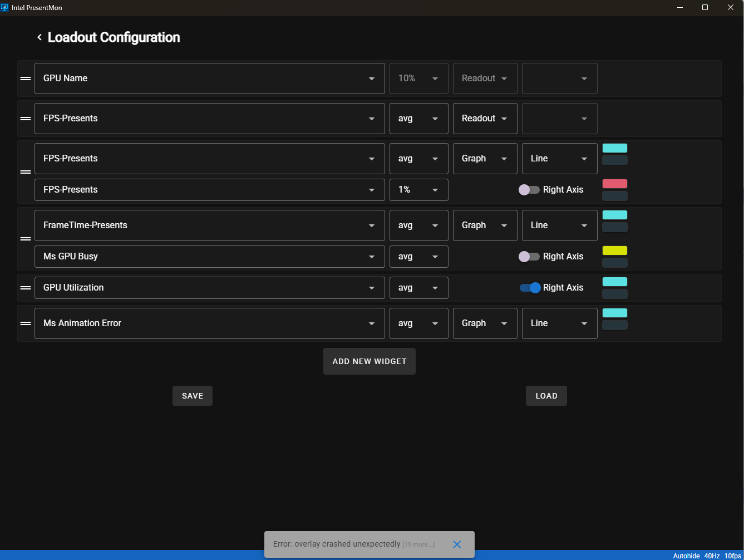This screenshot has width=744, height=560.
Task: Change the 1% statistic dropdown for FPS-Presents
Action: pos(419,190)
